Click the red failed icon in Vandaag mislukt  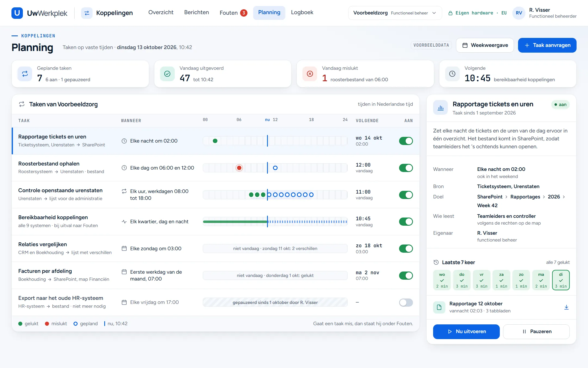click(310, 74)
